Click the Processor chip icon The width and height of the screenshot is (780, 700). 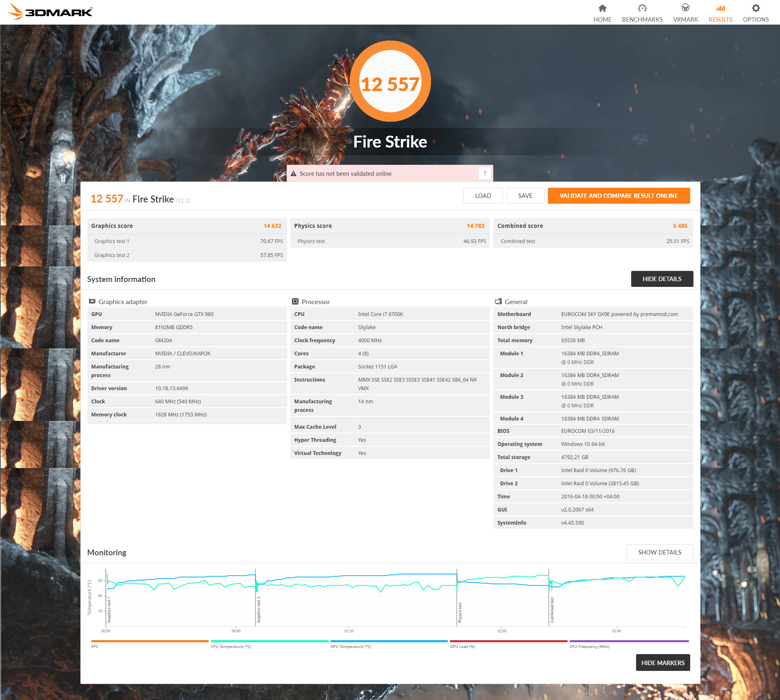pyautogui.click(x=295, y=301)
